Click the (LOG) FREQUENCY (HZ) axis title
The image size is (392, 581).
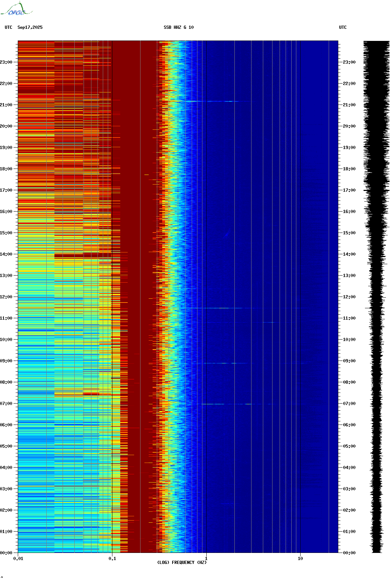182,563
